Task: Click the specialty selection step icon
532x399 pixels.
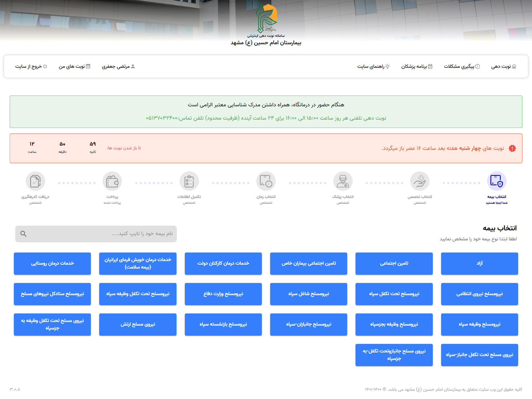Action: point(420,181)
